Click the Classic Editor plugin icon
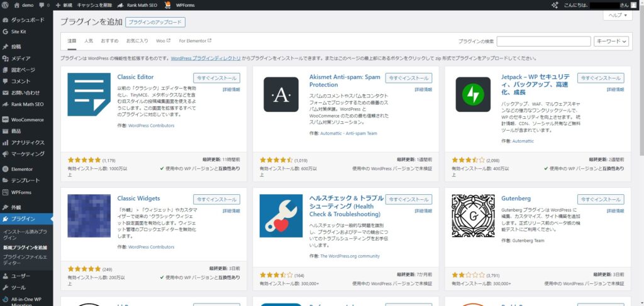The image size is (644, 306). coord(89,95)
